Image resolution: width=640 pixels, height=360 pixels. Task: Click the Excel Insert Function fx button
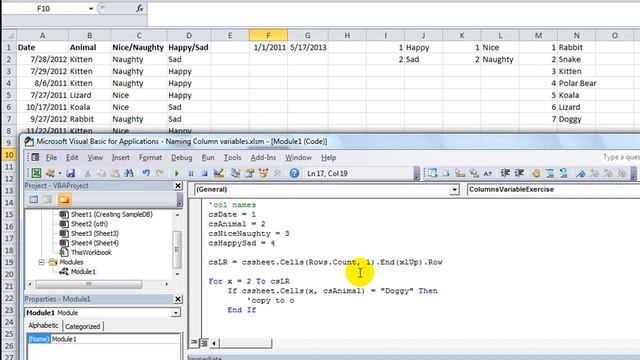coord(139,9)
